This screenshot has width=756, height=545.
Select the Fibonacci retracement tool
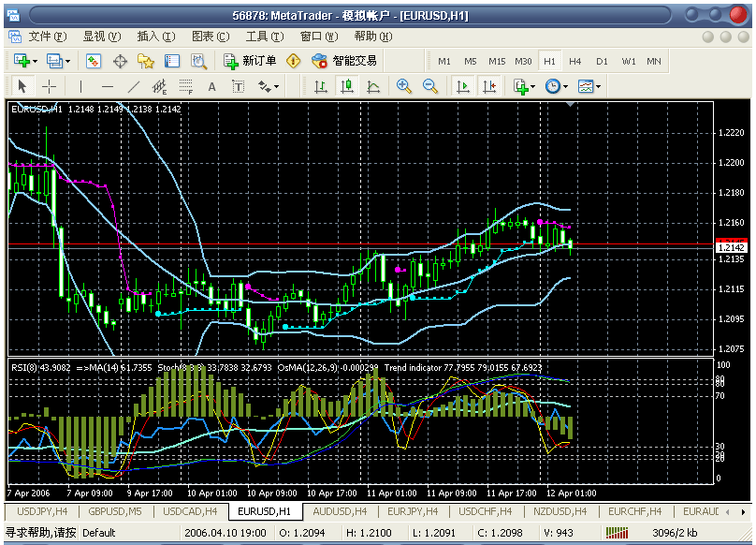pos(185,86)
